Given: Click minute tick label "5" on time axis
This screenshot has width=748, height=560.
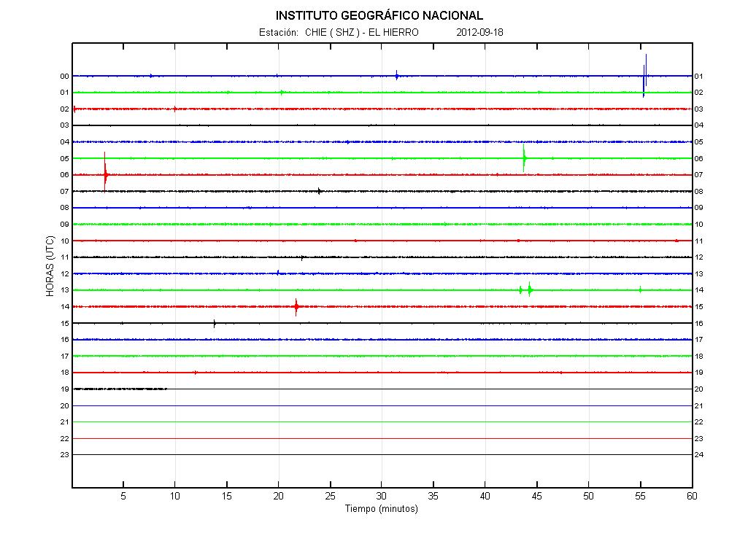Looking at the screenshot, I should coord(123,496).
